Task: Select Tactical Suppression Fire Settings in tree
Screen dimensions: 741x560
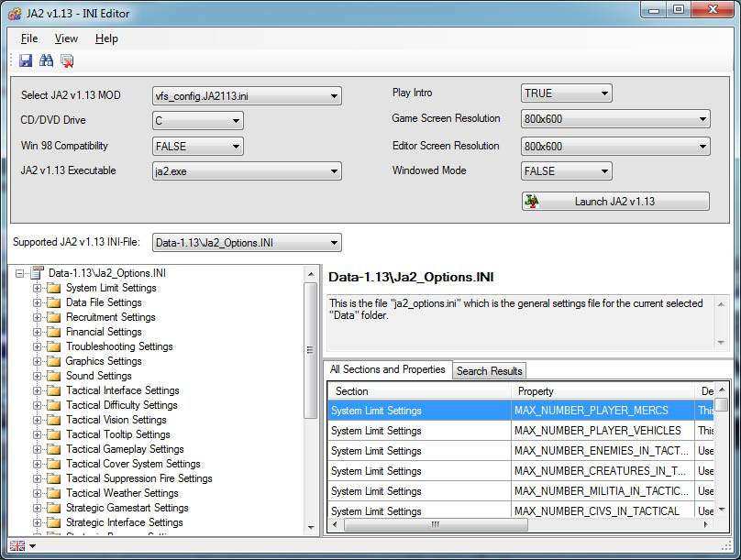Action: tap(139, 478)
